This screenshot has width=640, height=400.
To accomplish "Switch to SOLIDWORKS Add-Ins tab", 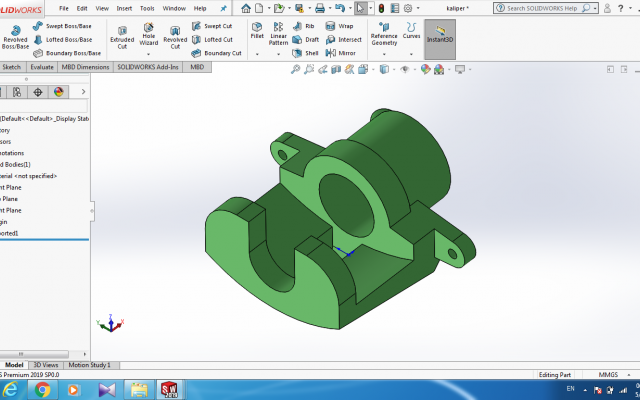I will click(x=148, y=67).
